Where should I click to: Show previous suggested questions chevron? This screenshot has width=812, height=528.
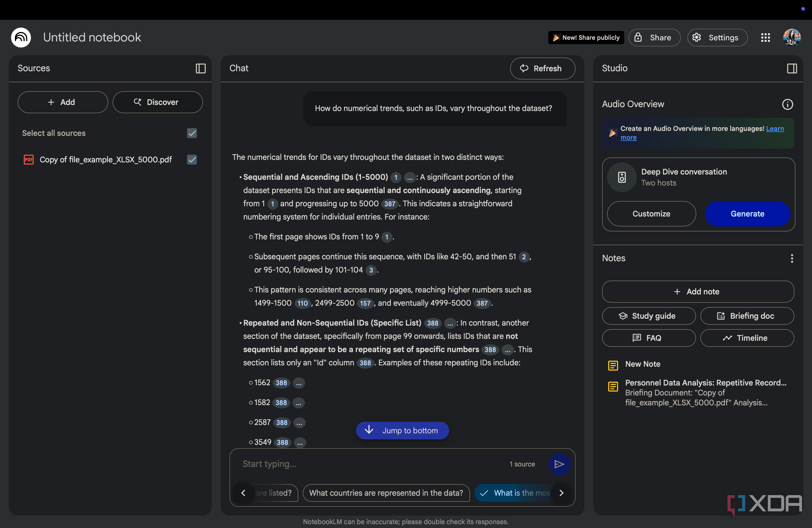pyautogui.click(x=243, y=493)
